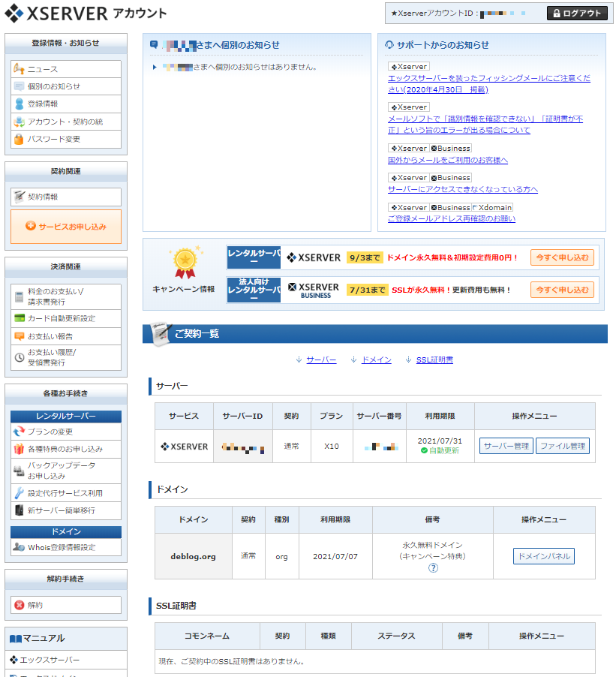Click the orange plus icon on サービスお申し込み
This screenshot has width=616, height=677.
pyautogui.click(x=30, y=226)
